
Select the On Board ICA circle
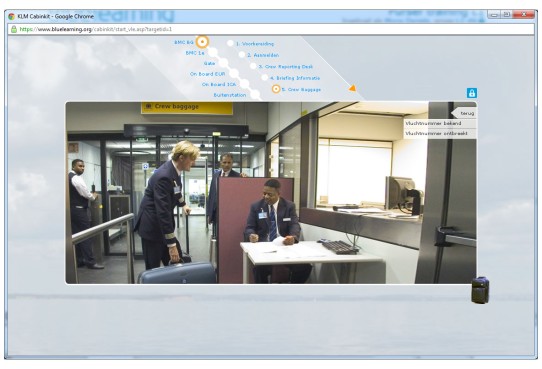coord(244,84)
